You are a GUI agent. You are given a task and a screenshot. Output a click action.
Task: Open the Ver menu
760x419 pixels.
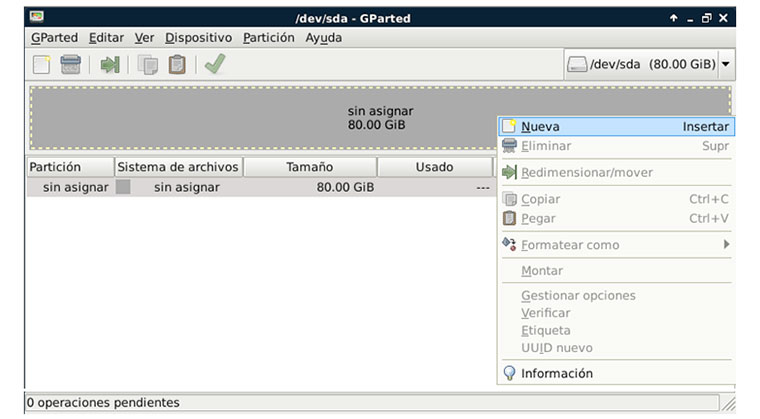[144, 38]
